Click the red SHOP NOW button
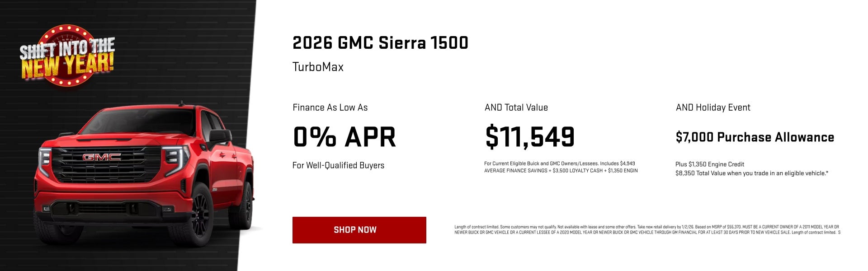868x271 pixels. 359,230
